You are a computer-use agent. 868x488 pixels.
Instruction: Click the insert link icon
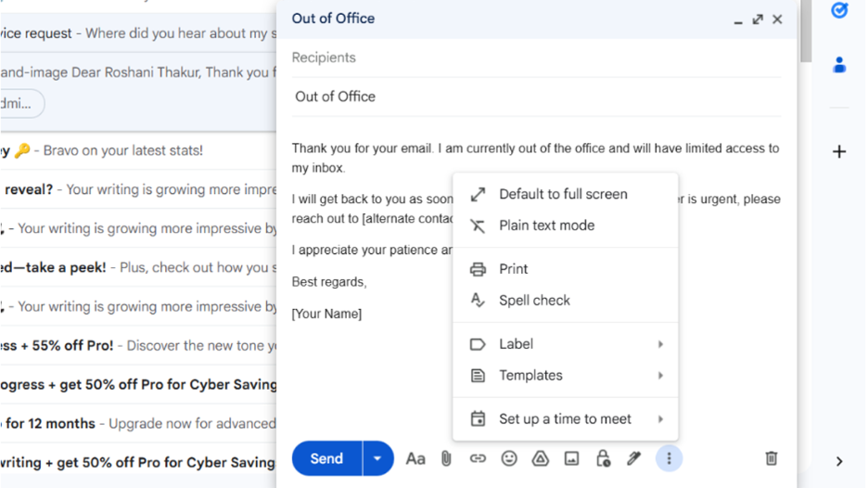pyautogui.click(x=478, y=458)
